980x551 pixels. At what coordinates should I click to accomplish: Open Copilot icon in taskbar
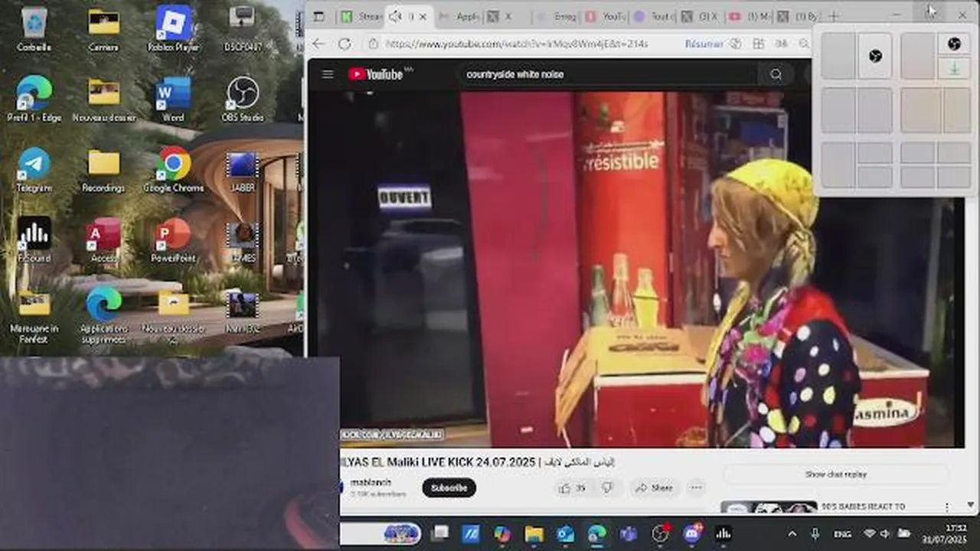[501, 533]
